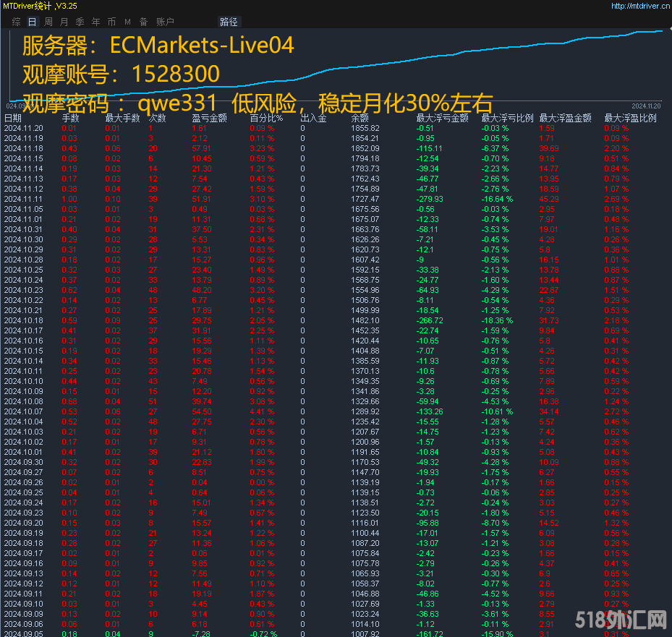Click the 百分比% column header
Image resolution: width=672 pixels, height=637 pixels.
pyautogui.click(x=267, y=118)
